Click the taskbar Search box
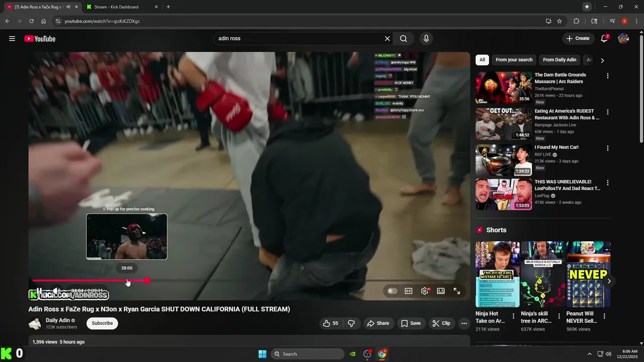Screen dimensions: 644x362 (x=307, y=354)
